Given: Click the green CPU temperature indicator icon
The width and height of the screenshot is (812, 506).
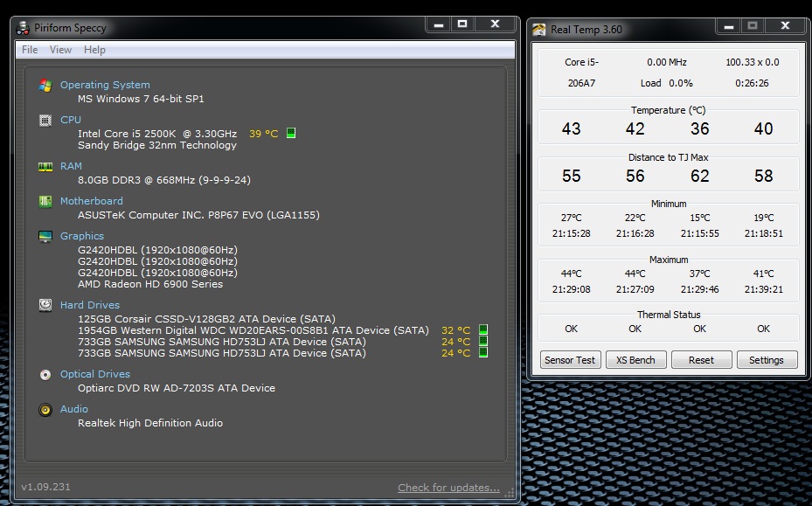Looking at the screenshot, I should 291,133.
